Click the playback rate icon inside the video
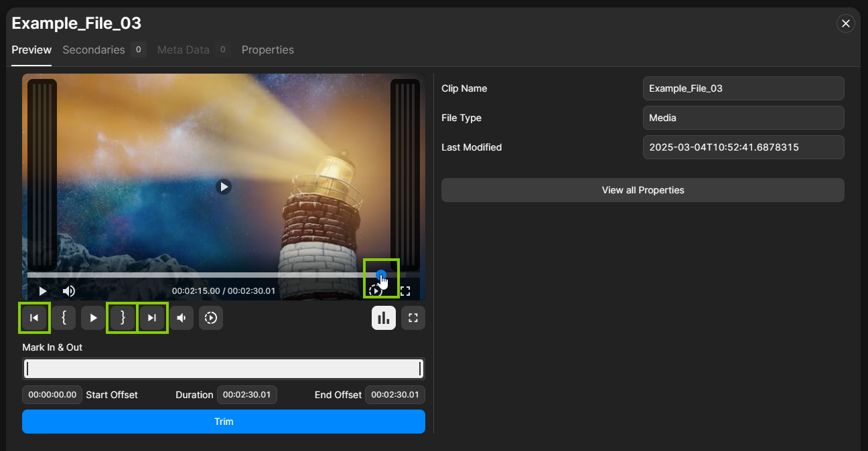Image resolution: width=868 pixels, height=451 pixels. [x=375, y=290]
